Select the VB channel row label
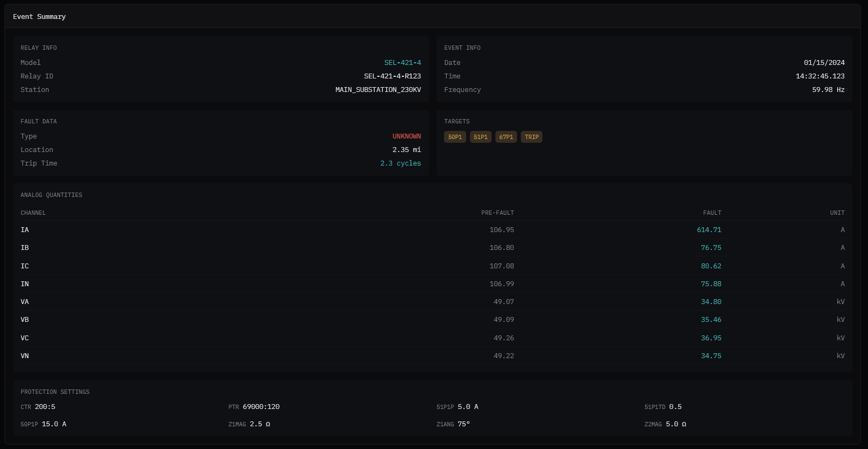Screen dimensions: 868x449 (x=25, y=320)
